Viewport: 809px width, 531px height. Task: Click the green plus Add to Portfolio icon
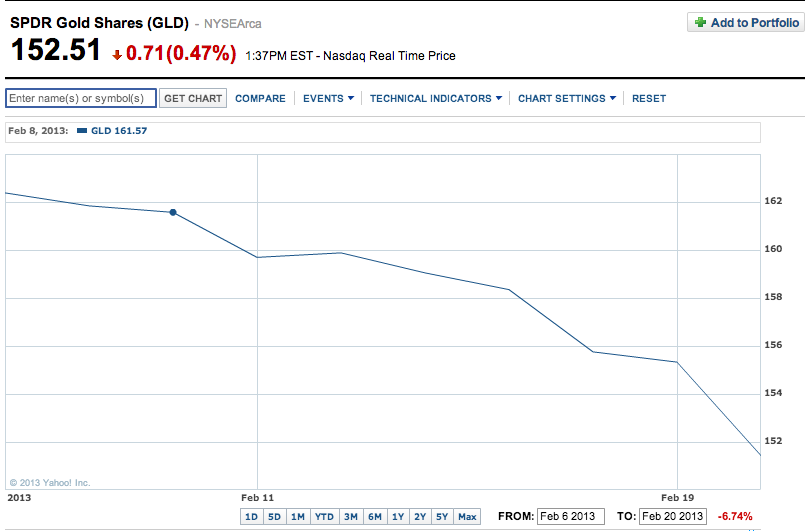[700, 22]
